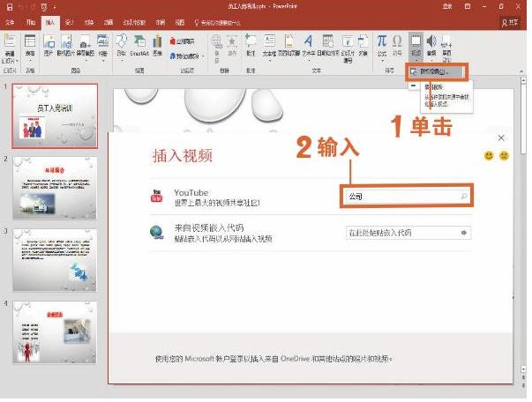Click the Save icon in quick access toolbar
Image resolution: width=532 pixels, height=402 pixels.
(10, 6)
